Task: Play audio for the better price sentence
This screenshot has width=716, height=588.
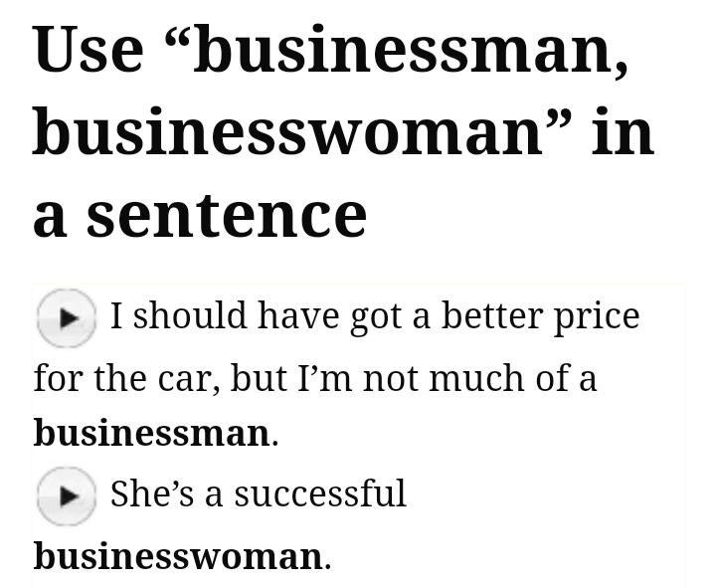Action: pos(66,317)
